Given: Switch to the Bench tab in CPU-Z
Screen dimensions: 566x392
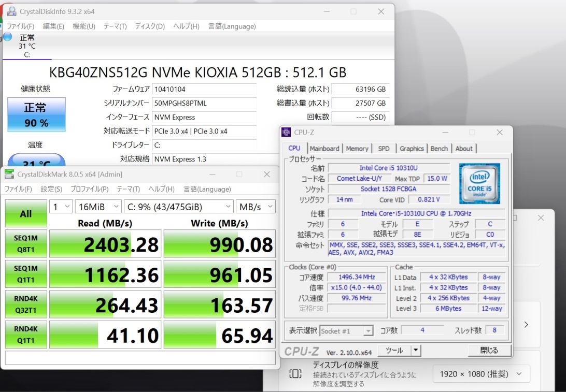Looking at the screenshot, I should [439, 149].
